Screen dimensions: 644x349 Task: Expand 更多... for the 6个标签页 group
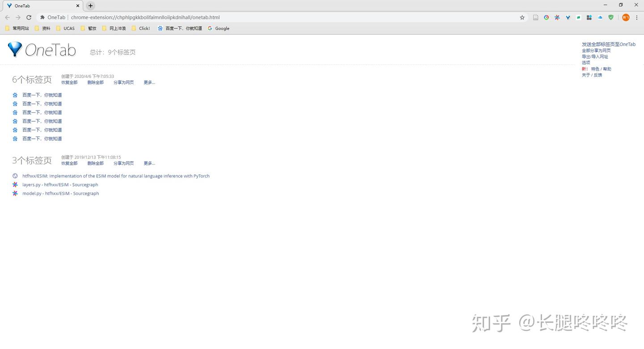click(x=149, y=82)
